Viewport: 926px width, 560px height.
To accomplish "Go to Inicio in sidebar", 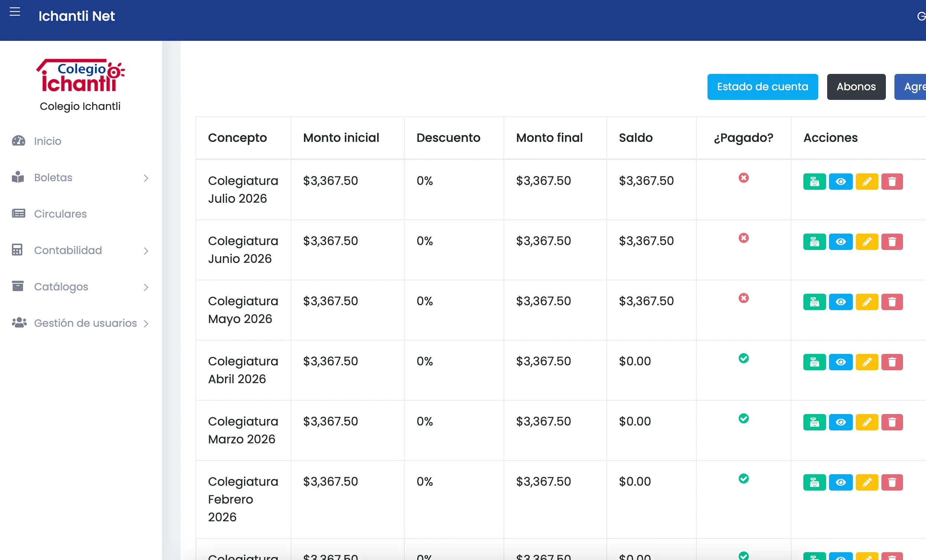I will [x=48, y=141].
